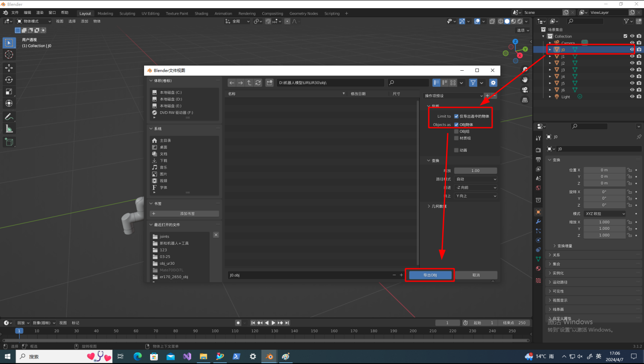Switch file view to vertical list display
Screen dimensions: 644x364
tap(437, 83)
